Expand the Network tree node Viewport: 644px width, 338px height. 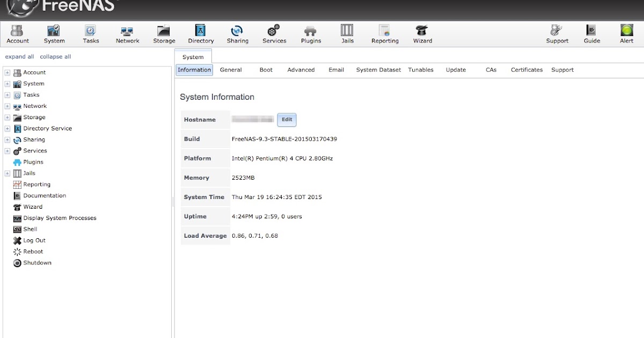coord(8,106)
